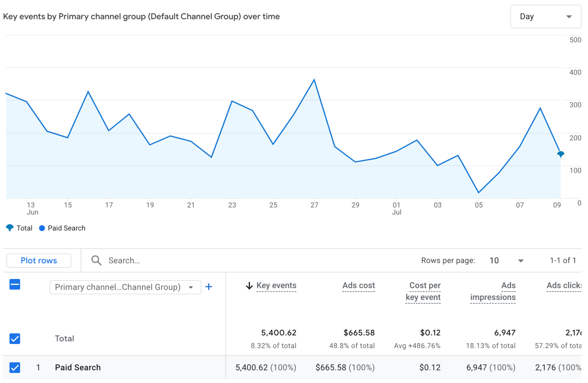Select the Paid Search legend dot
588x383 pixels.
click(42, 228)
